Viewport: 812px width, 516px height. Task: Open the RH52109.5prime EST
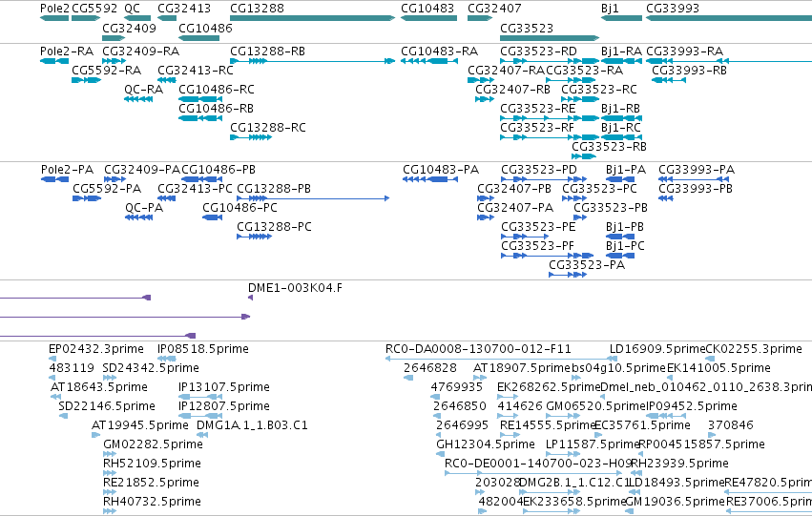pyautogui.click(x=110, y=474)
